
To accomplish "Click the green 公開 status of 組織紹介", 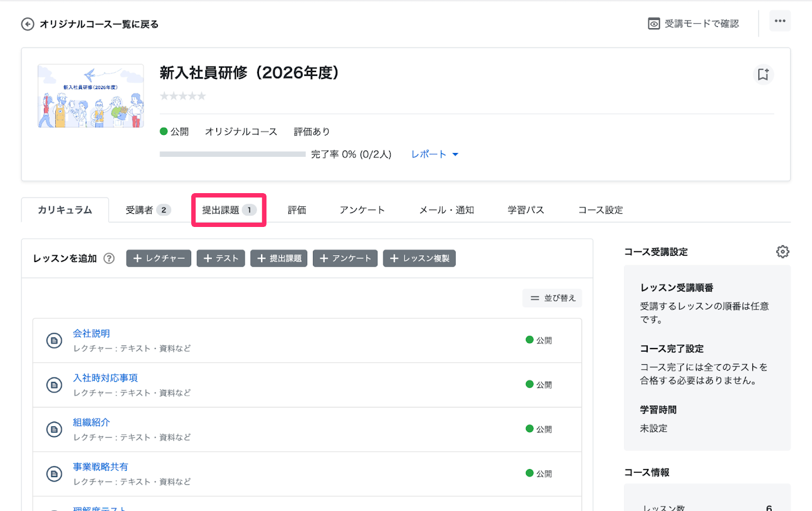I will click(539, 429).
